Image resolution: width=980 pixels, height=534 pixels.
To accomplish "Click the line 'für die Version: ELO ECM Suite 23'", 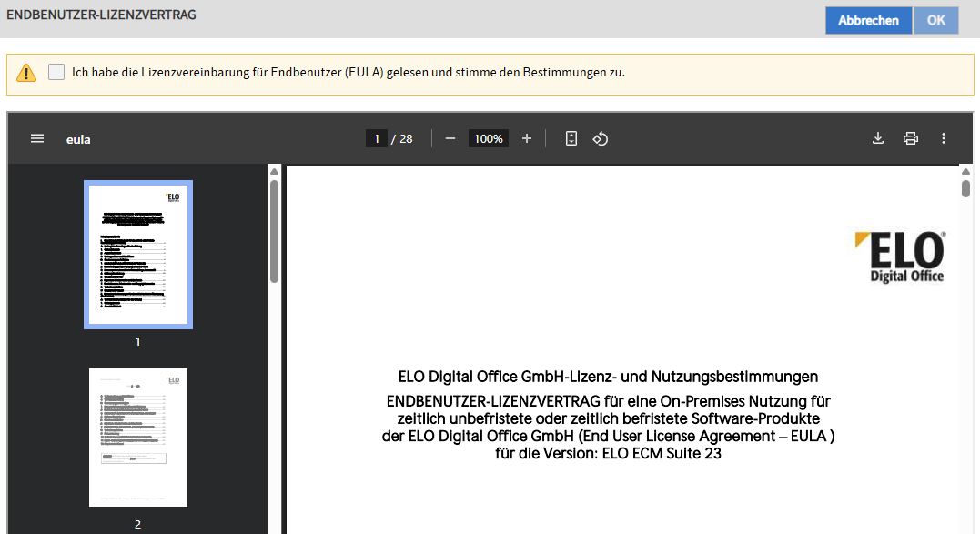I will click(608, 453).
